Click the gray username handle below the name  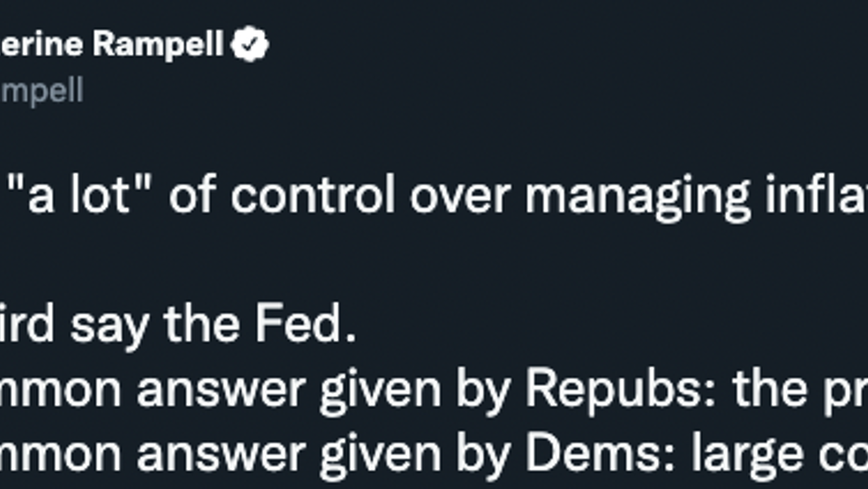42,91
